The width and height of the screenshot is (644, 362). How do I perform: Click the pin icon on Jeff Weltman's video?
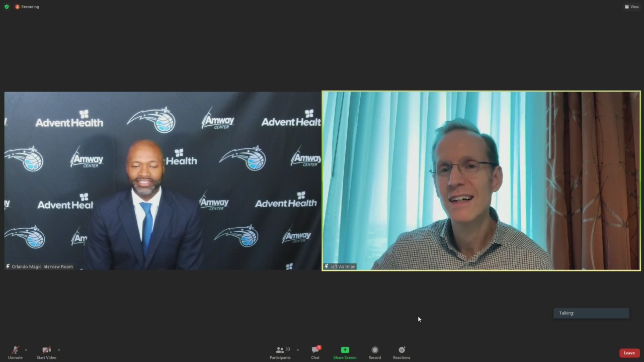pos(327,266)
